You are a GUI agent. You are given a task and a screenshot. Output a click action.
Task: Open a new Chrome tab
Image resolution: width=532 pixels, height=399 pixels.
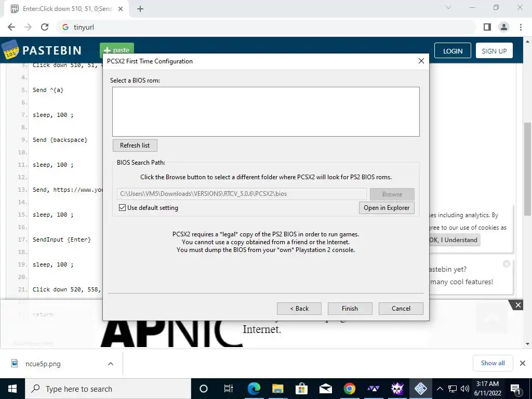[140, 9]
